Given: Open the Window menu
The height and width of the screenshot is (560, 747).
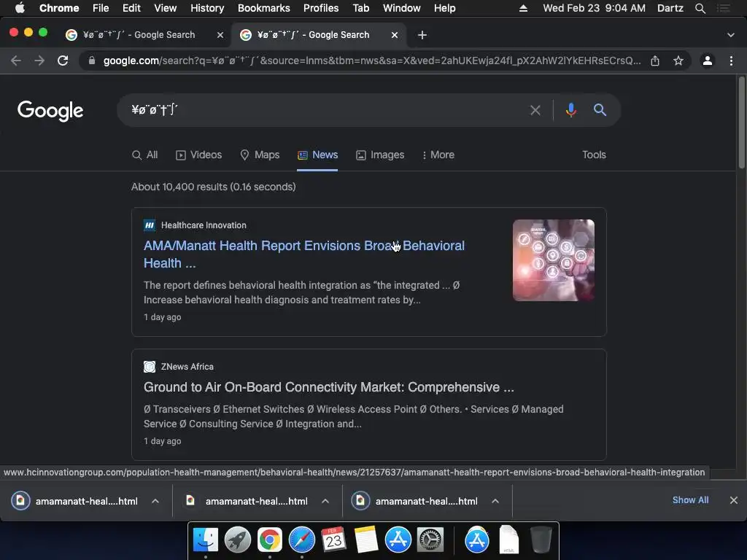Looking at the screenshot, I should (x=402, y=8).
